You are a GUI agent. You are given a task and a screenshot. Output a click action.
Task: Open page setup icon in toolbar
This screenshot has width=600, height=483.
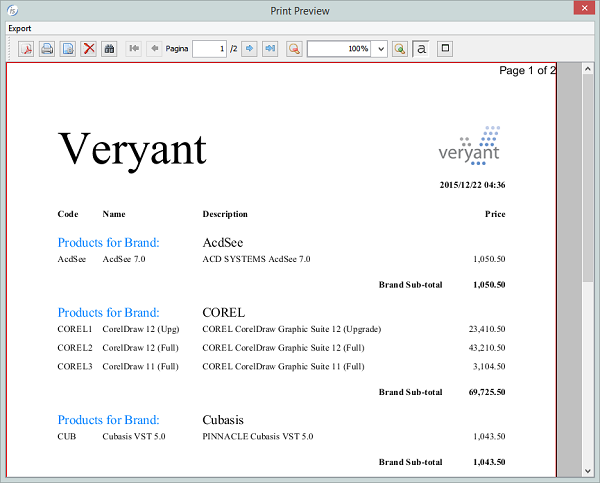[68, 48]
